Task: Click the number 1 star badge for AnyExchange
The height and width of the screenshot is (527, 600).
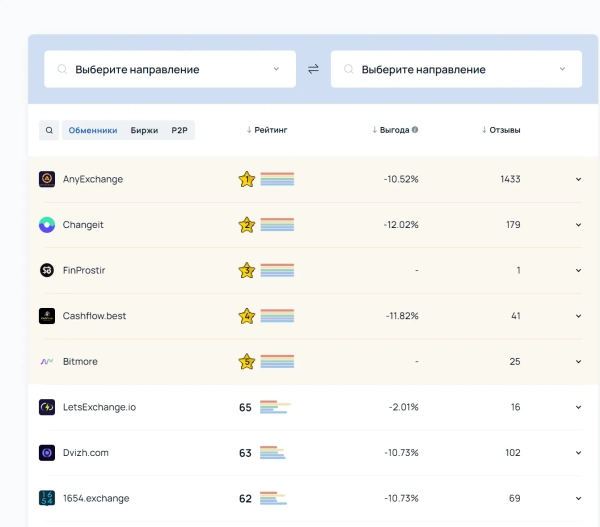Action: [x=247, y=179]
